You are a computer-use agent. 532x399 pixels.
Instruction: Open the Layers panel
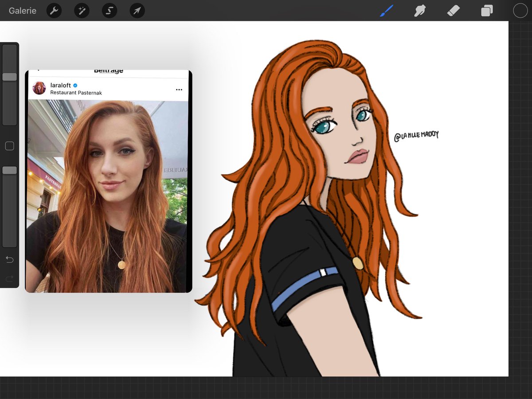486,10
